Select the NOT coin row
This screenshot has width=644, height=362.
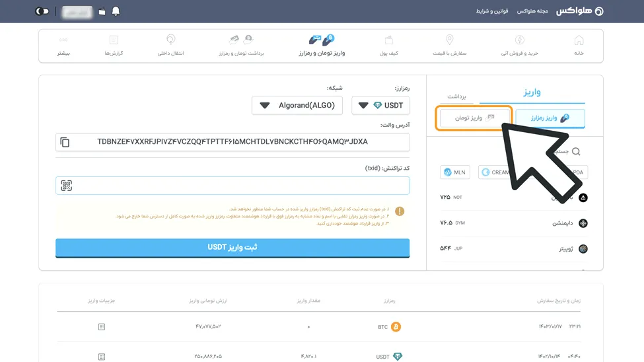point(514,198)
